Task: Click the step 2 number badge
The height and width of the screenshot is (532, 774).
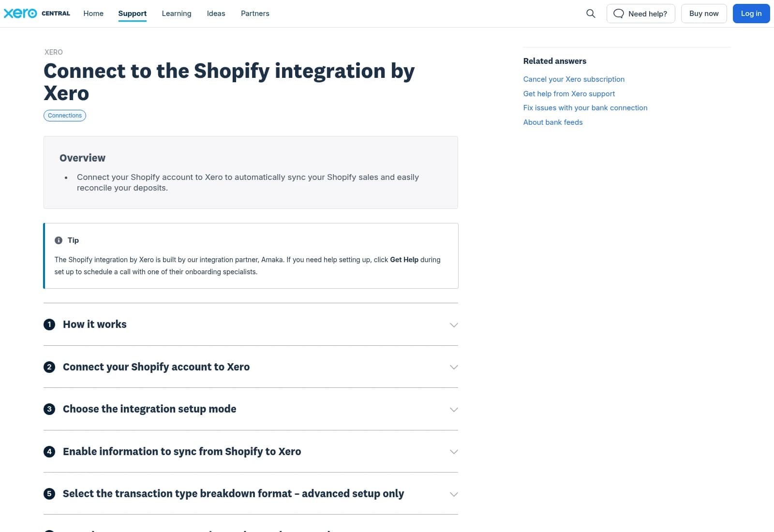Action: 49,367
